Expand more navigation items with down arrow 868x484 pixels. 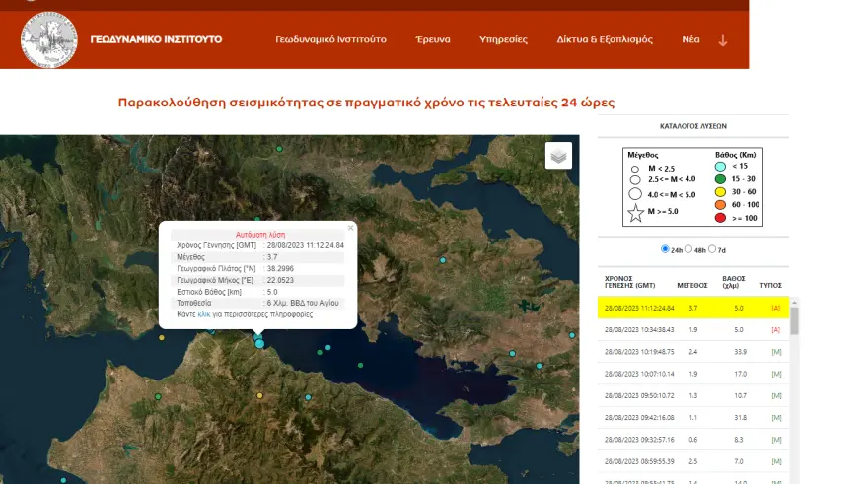723,40
